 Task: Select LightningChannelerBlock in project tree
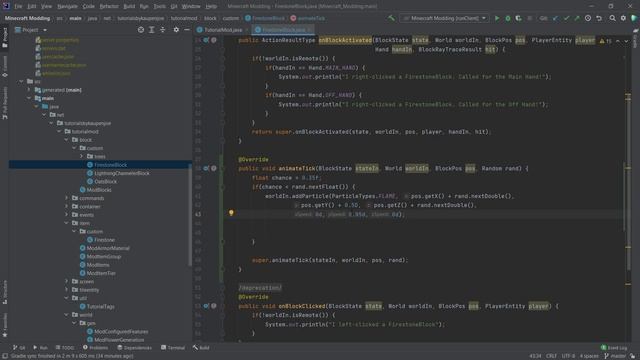122,173
